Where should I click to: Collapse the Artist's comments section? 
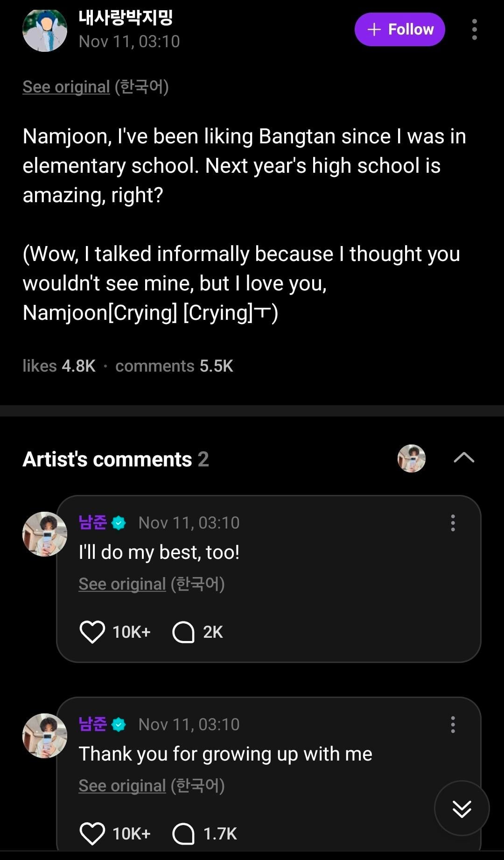point(464,458)
